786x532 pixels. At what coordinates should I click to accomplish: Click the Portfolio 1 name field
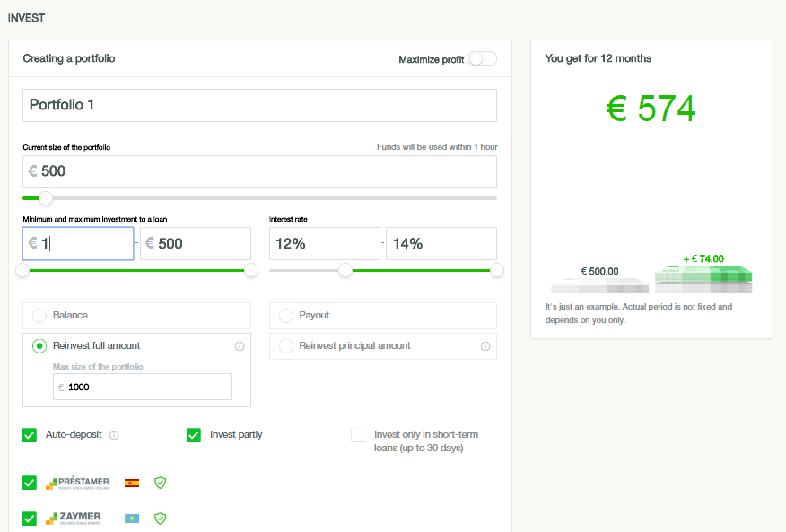[259, 105]
